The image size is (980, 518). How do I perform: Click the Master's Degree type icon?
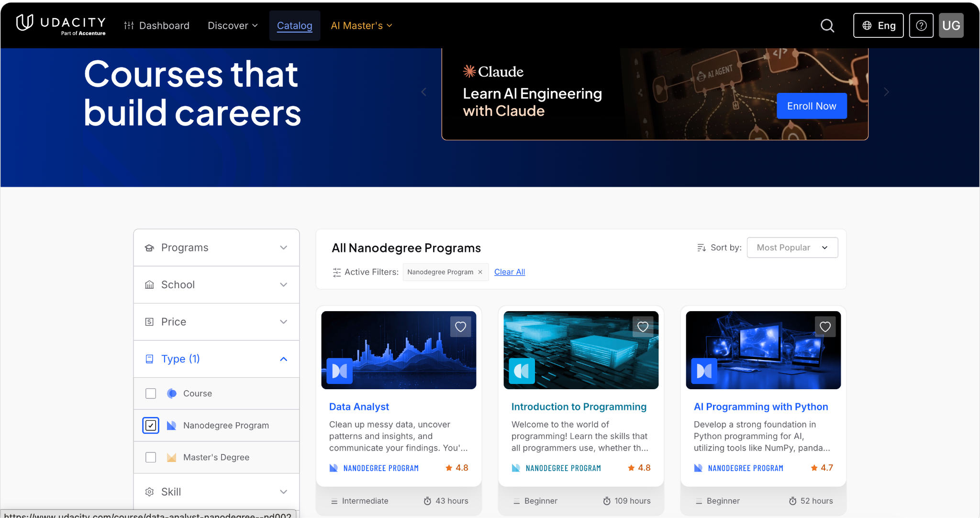172,458
